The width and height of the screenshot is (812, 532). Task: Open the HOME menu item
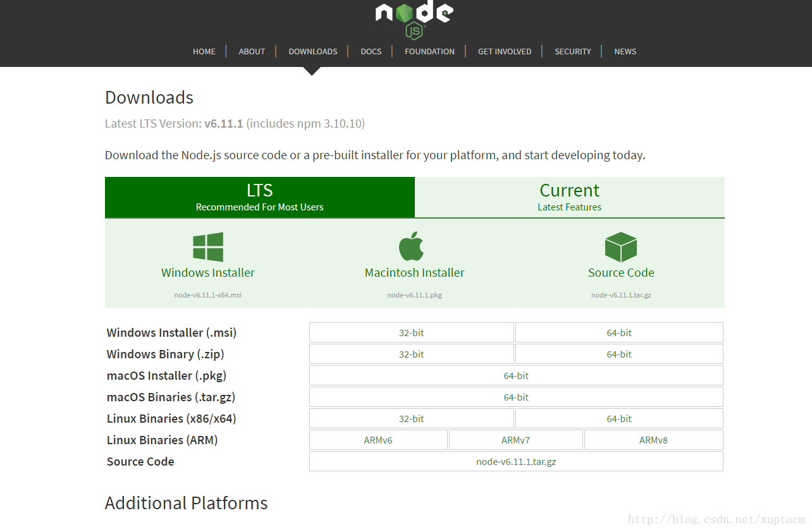pyautogui.click(x=204, y=52)
